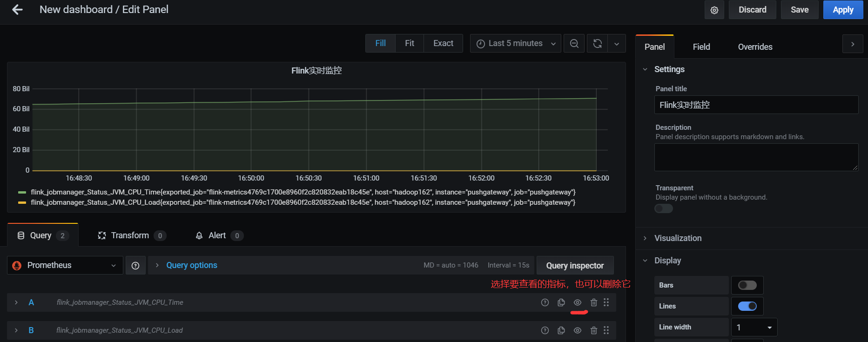Open query A help icon
Image resolution: width=868 pixels, height=342 pixels.
coord(545,302)
